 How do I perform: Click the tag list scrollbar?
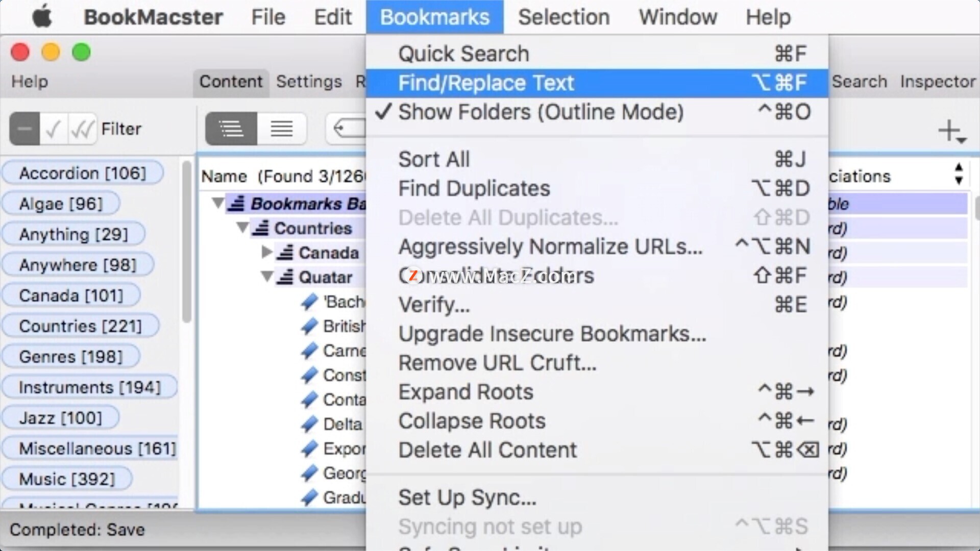coord(187,242)
